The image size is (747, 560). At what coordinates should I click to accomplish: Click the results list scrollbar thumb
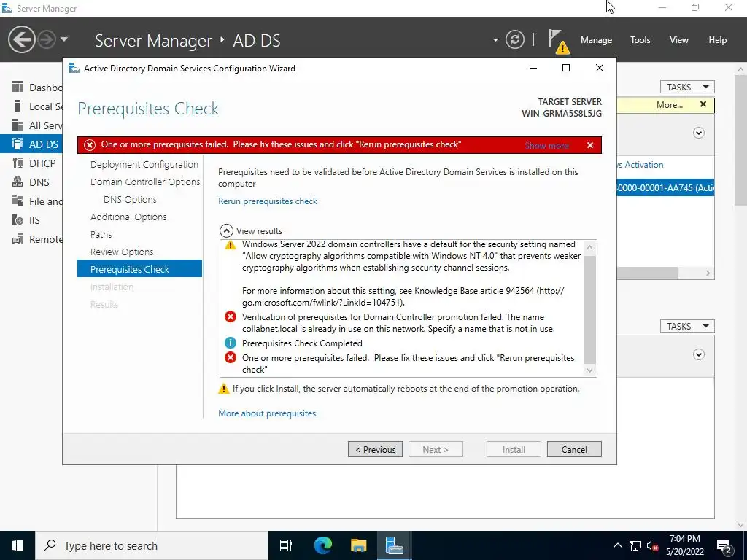tap(589, 309)
